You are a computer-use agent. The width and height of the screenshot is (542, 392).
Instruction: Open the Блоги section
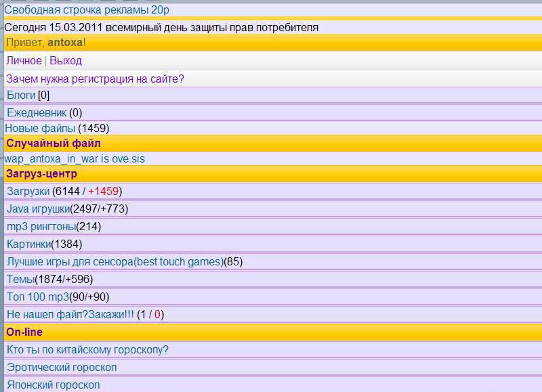click(21, 95)
